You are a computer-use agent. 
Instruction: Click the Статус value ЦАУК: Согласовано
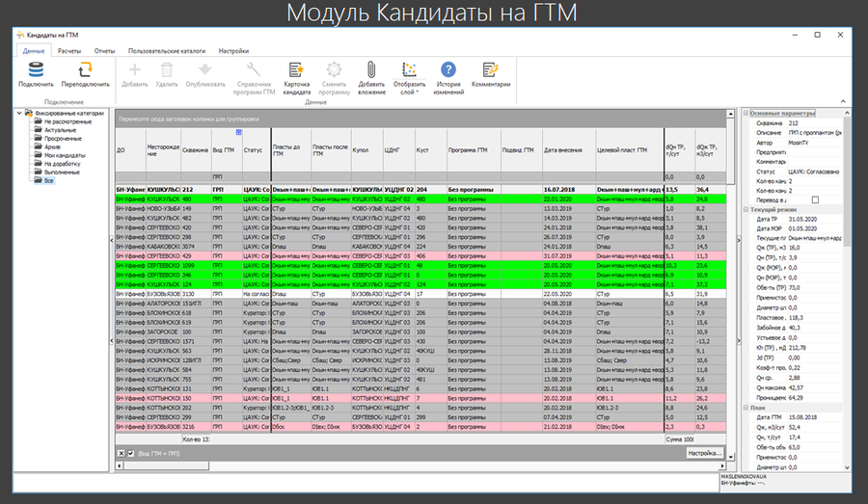(814, 172)
